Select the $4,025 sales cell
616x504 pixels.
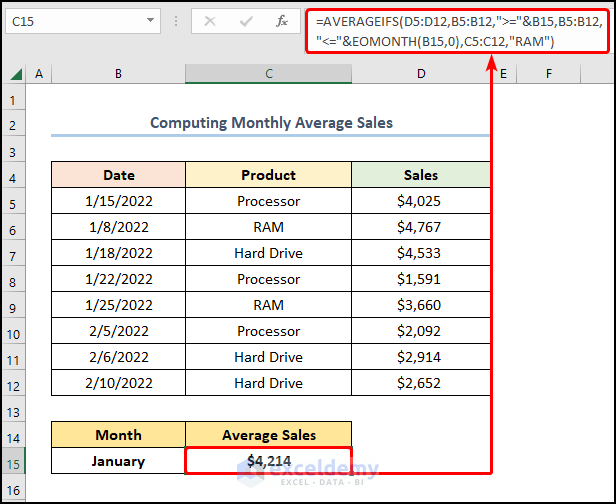(421, 201)
